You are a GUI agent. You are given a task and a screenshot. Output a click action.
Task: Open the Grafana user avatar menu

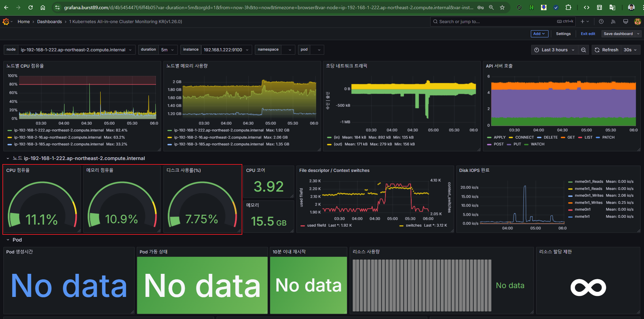pyautogui.click(x=638, y=21)
